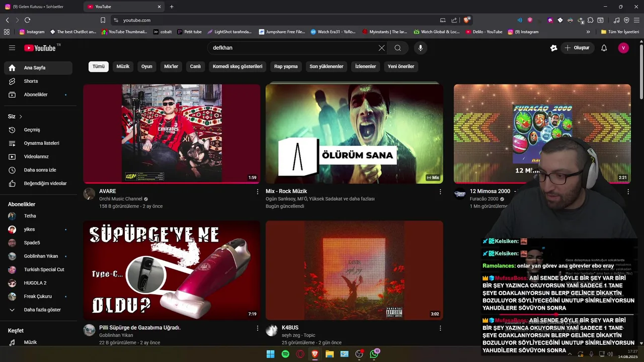Open Abonelikler in the sidebar

38,95
